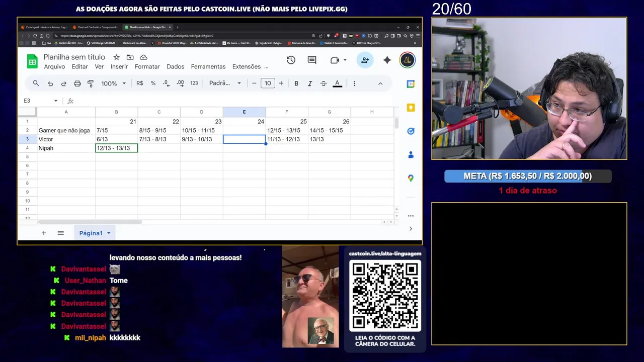Open the Gemini sparkle icon
The height and width of the screenshot is (362, 644).
(x=387, y=60)
